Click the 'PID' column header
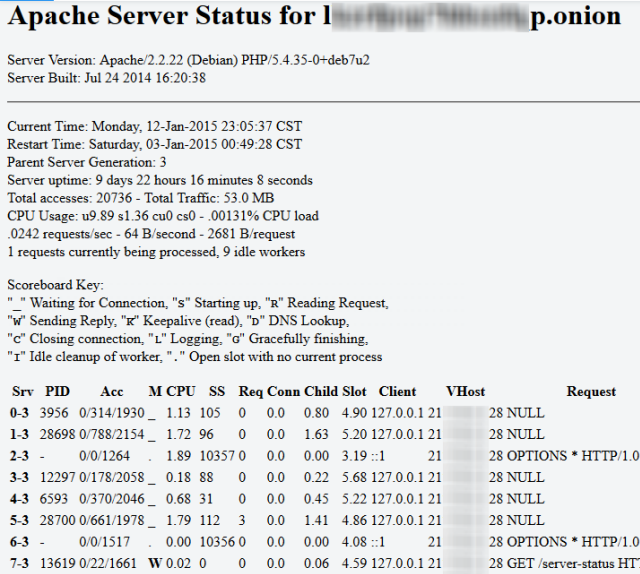The height and width of the screenshot is (574, 640). tap(57, 392)
